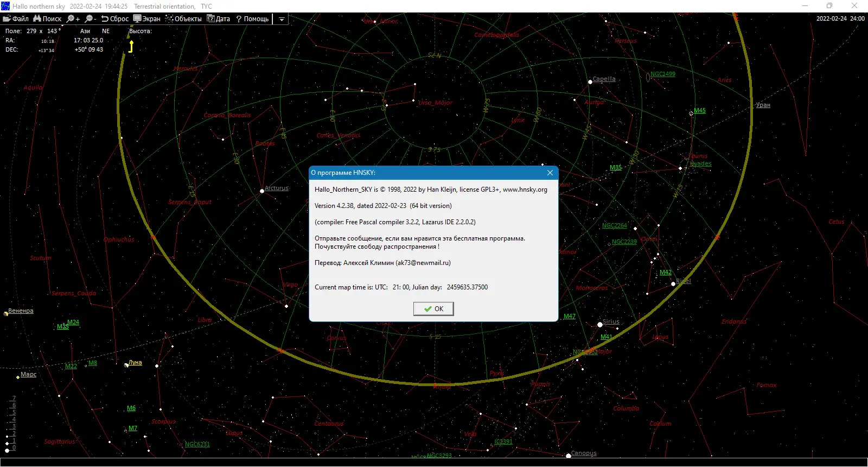Select the star Sirius on the map

[611, 322]
